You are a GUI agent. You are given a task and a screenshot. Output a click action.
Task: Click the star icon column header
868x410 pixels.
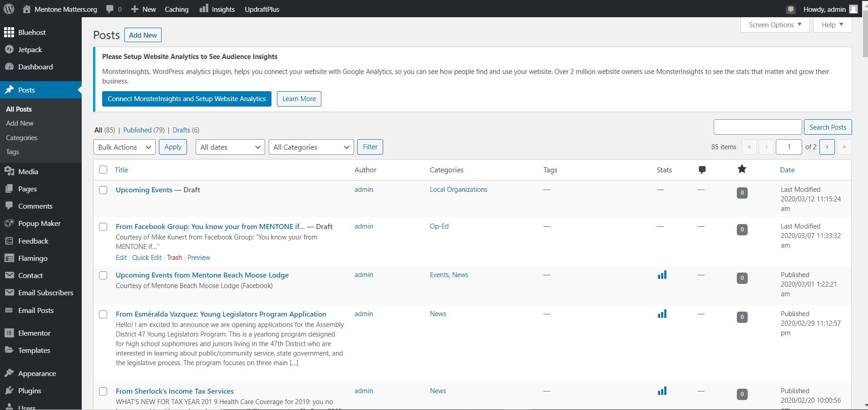(x=742, y=170)
